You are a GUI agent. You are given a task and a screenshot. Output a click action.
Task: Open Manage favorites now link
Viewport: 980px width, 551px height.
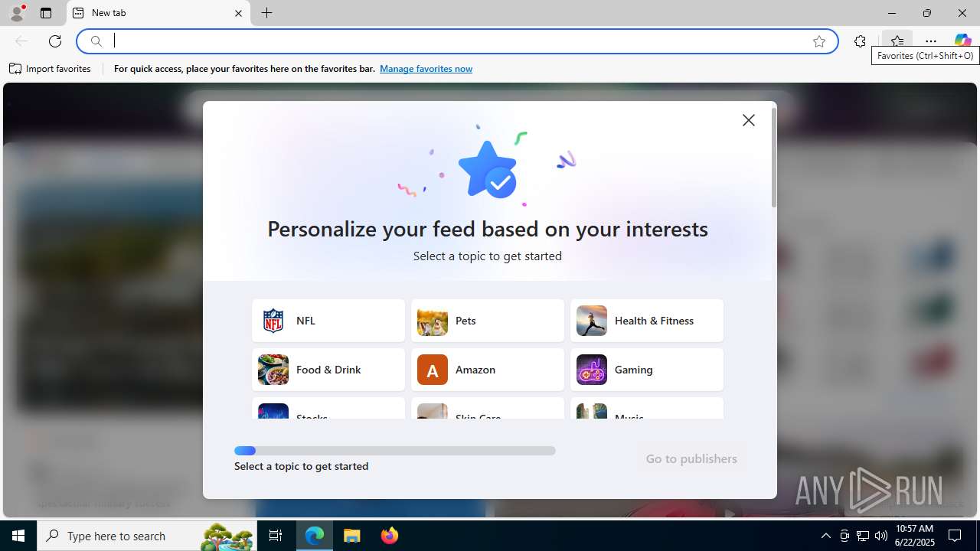pos(426,69)
